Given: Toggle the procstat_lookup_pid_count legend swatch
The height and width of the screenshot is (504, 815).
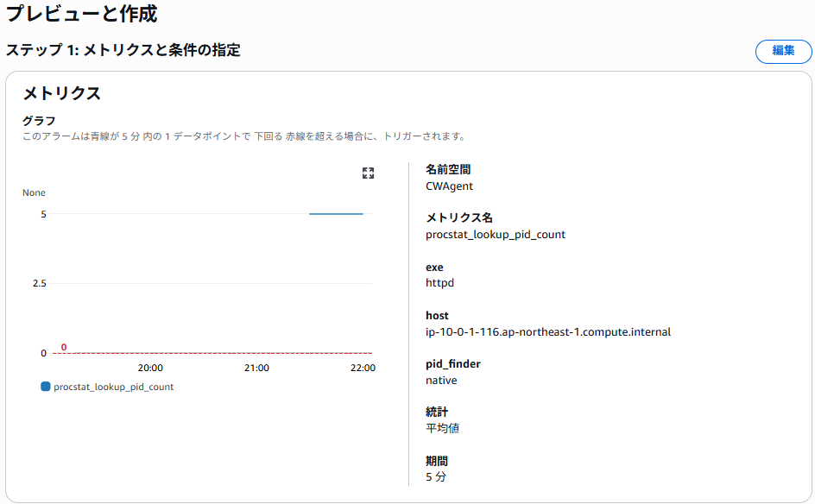Looking at the screenshot, I should (45, 387).
